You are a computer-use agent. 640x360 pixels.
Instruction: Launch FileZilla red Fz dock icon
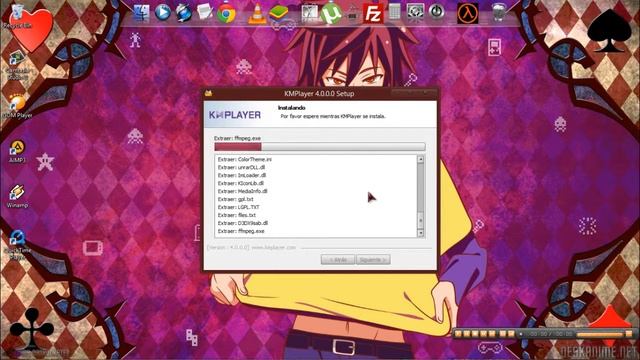(373, 13)
